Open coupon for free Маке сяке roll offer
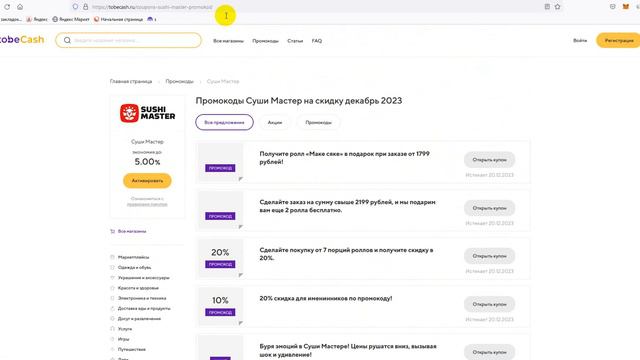The width and height of the screenshot is (640, 360). [x=489, y=160]
